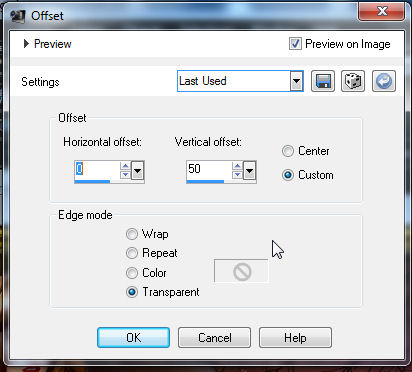Click the Save Preset disk icon
The height and width of the screenshot is (372, 412).
[x=323, y=81]
